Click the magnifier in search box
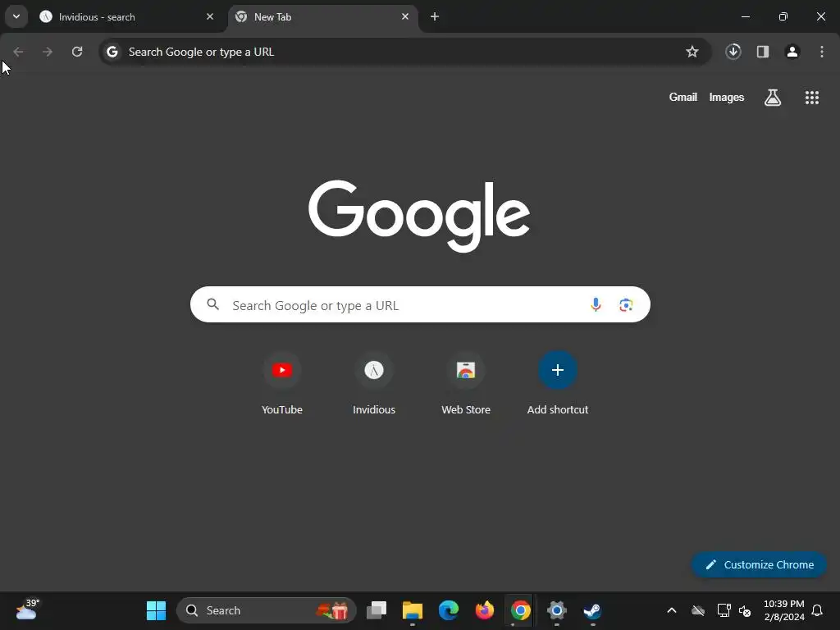This screenshot has width=840, height=630. [212, 304]
